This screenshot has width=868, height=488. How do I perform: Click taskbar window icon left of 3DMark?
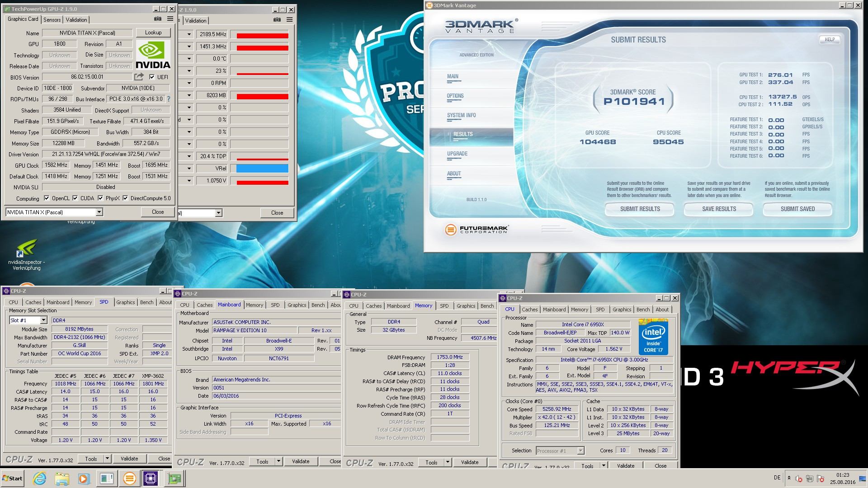pos(107,479)
